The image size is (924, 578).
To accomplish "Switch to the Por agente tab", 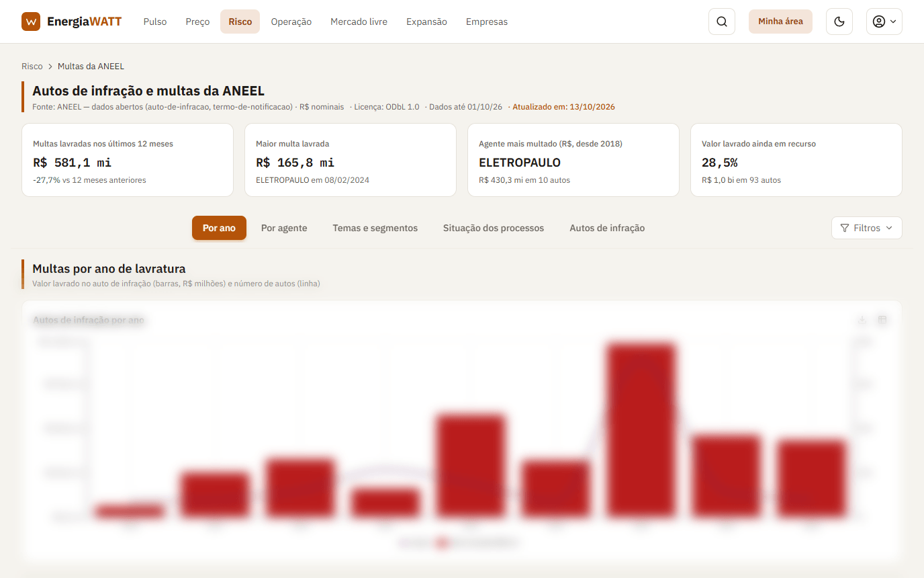I will (x=284, y=228).
